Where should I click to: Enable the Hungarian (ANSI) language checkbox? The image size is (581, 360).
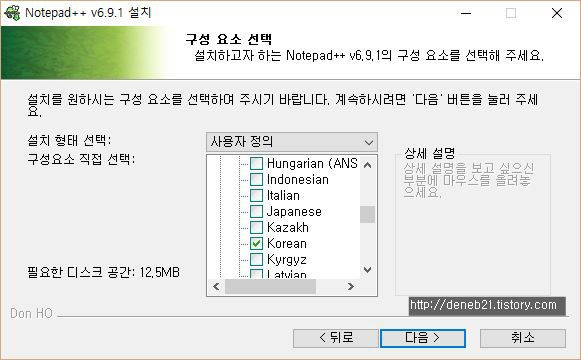pyautogui.click(x=256, y=163)
